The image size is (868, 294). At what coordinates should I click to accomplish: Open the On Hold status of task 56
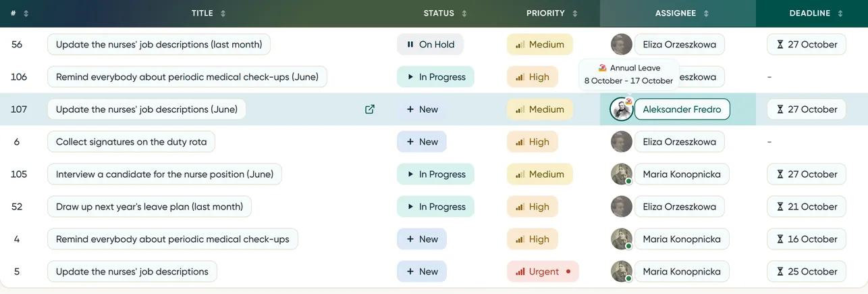[x=430, y=45]
